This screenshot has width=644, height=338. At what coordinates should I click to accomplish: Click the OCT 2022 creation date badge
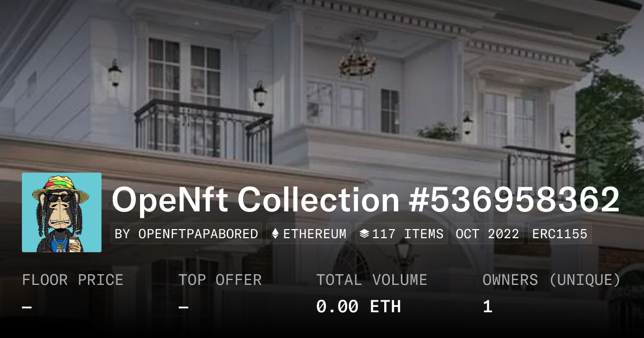click(488, 234)
